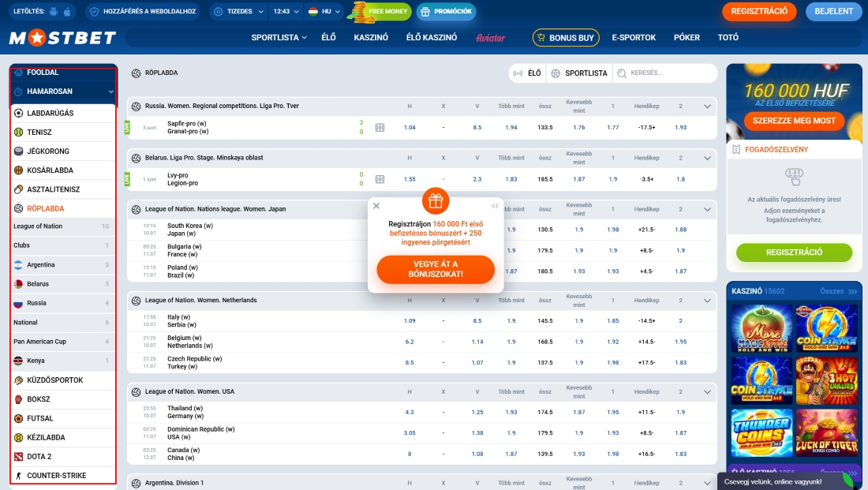Click the search magnifier icon
The height and width of the screenshot is (490, 868).
click(x=622, y=73)
